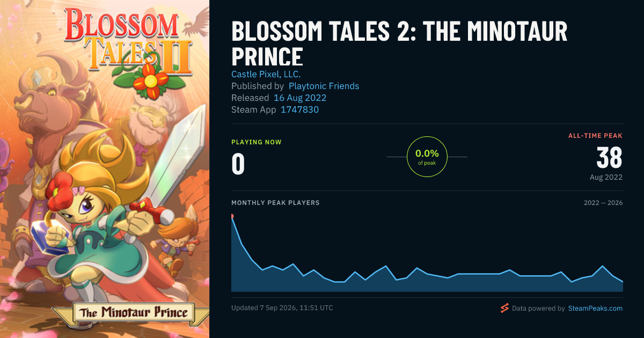Open the Castle Pixel, LLC. developer link

click(x=266, y=74)
